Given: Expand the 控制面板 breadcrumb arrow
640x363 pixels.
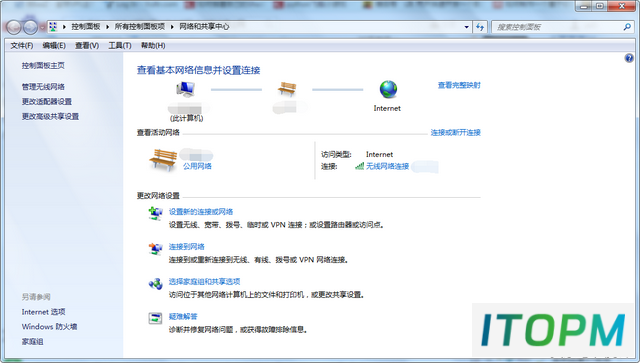Looking at the screenshot, I should click(107, 27).
